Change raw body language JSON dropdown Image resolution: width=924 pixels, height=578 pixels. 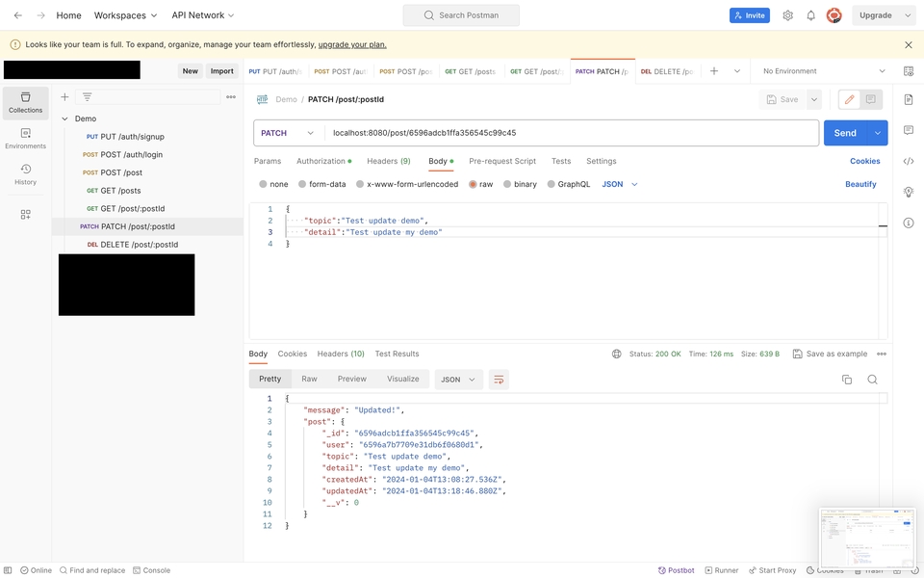619,184
